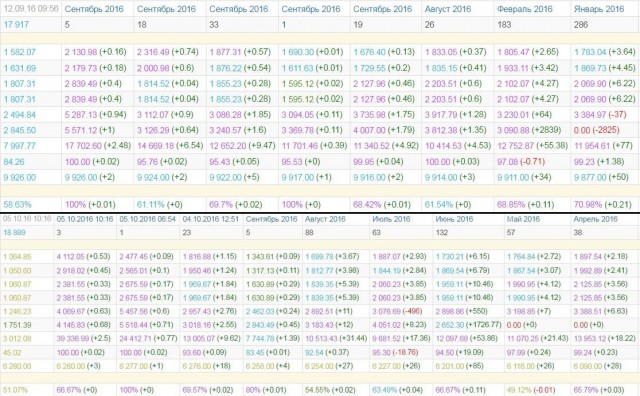Click the '58.63%' cell
Image resolution: width=640 pixels, height=396 pixels.
pos(18,204)
